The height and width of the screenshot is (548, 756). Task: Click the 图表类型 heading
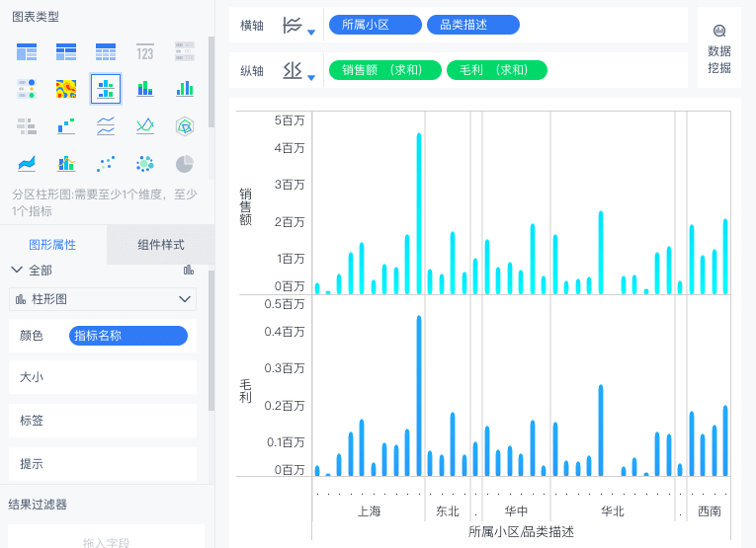(36, 17)
